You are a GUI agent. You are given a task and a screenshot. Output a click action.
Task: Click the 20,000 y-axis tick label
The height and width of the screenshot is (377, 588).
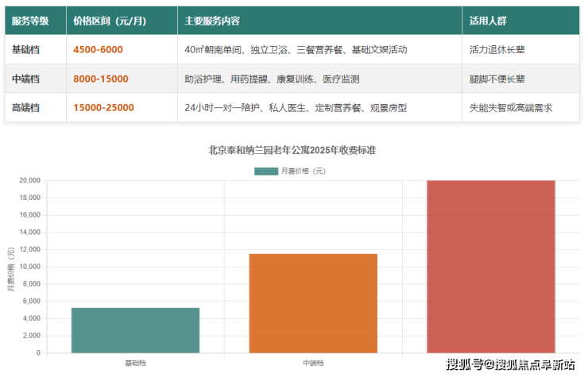coord(30,180)
